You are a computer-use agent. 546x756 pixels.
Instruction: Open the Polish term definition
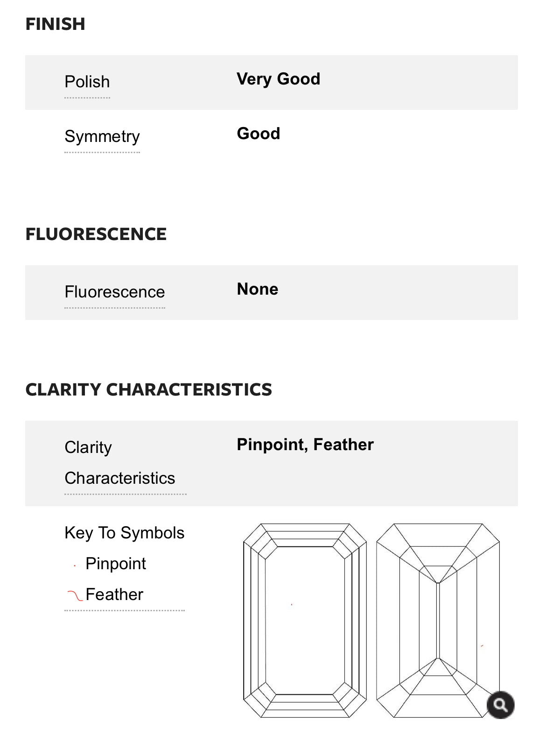pyautogui.click(x=87, y=82)
